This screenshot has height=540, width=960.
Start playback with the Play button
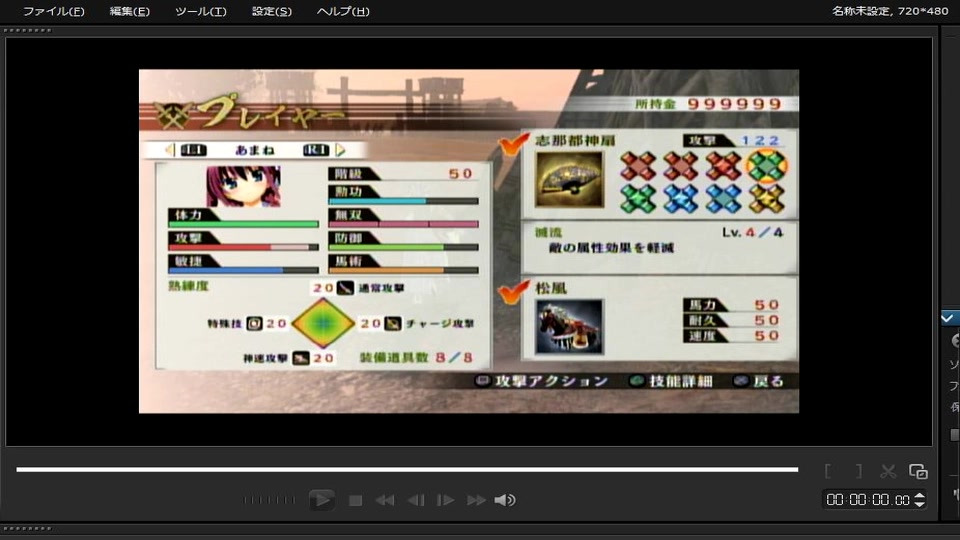[321, 500]
